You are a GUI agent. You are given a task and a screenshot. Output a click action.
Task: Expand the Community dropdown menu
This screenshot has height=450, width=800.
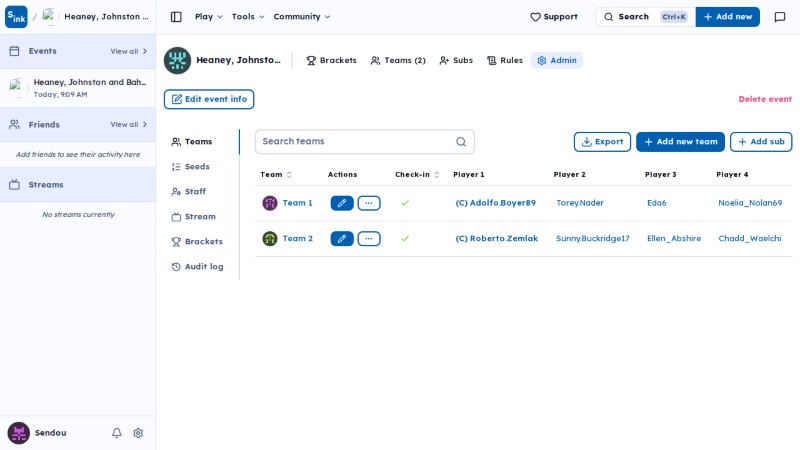(x=302, y=17)
